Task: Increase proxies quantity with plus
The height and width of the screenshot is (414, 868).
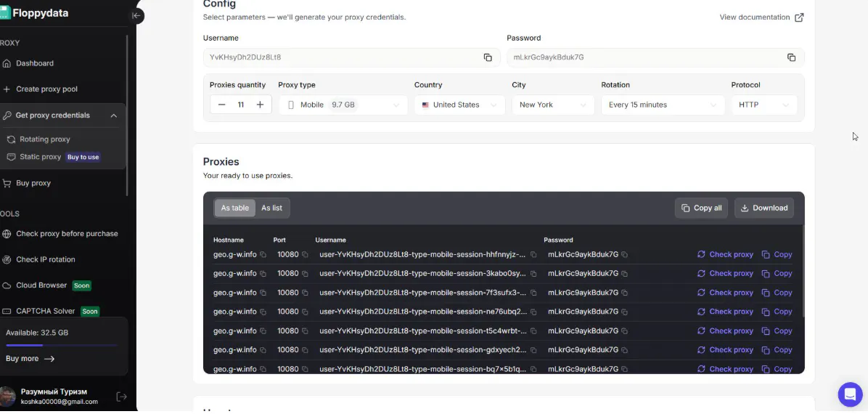Action: coord(260,104)
